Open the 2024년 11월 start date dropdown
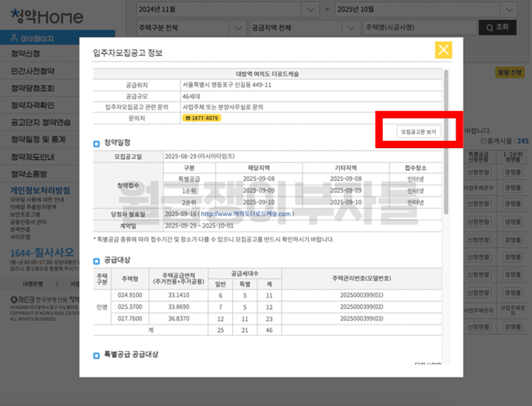The width and height of the screenshot is (532, 406). tap(228, 10)
